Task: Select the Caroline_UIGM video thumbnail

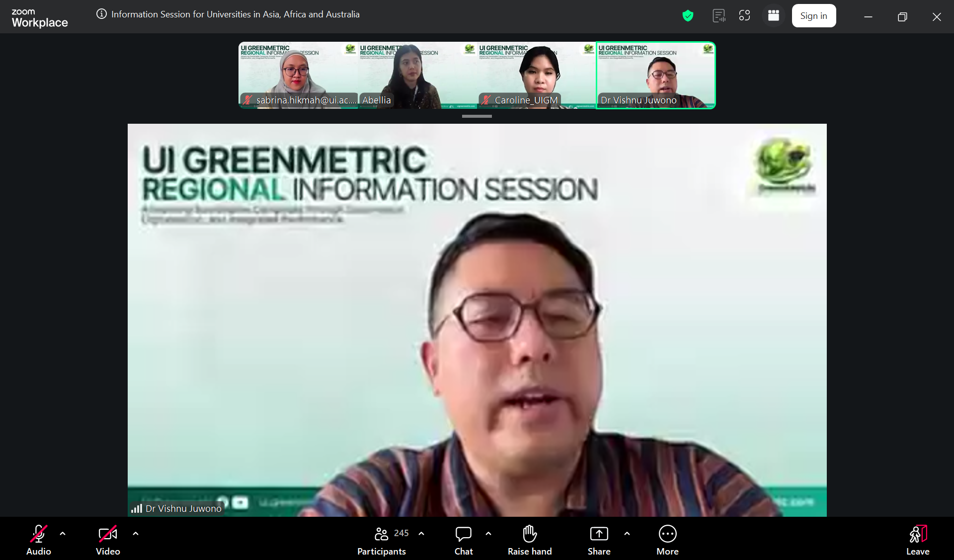Action: (537, 75)
